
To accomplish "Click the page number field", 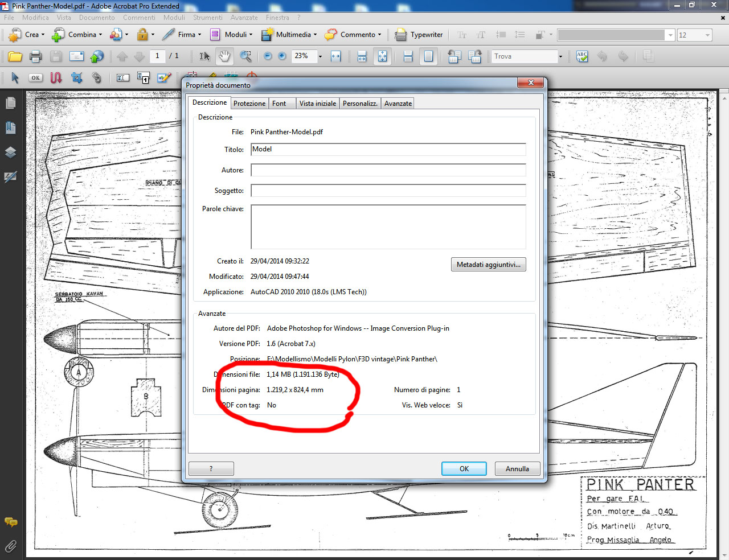I will coord(158,56).
